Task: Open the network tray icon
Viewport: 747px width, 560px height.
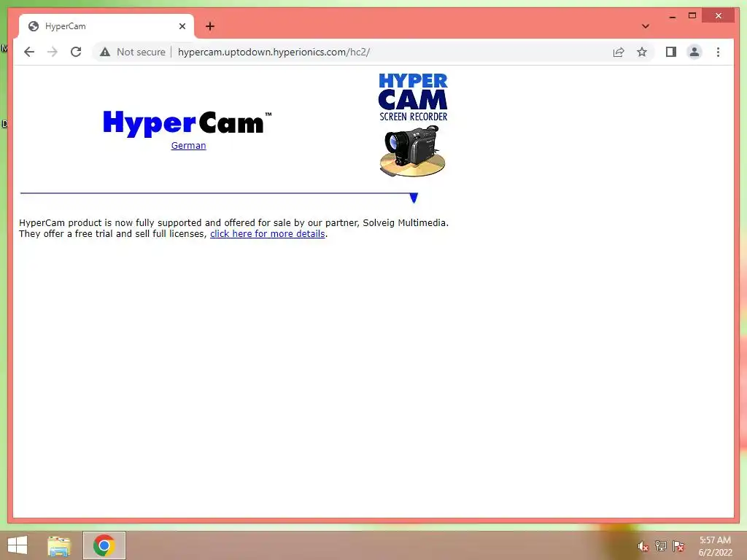Action: (x=660, y=546)
